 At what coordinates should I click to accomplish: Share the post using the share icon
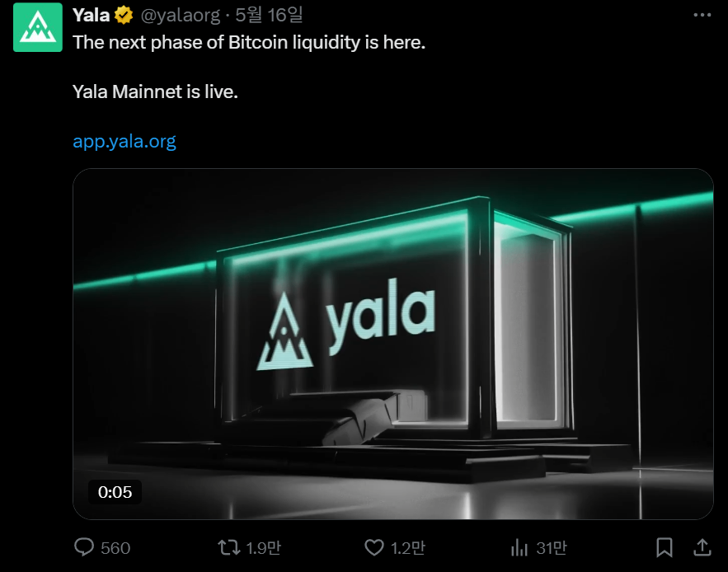702,547
